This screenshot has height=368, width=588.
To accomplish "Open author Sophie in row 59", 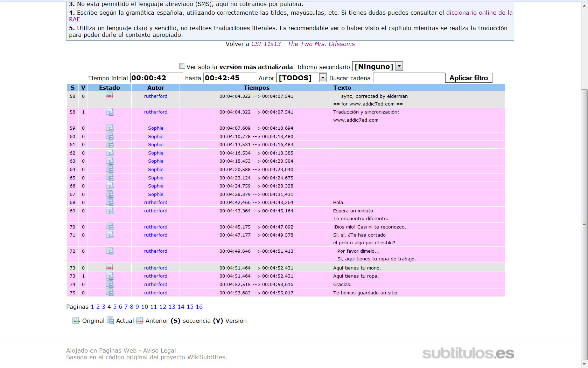I will coord(156,128).
